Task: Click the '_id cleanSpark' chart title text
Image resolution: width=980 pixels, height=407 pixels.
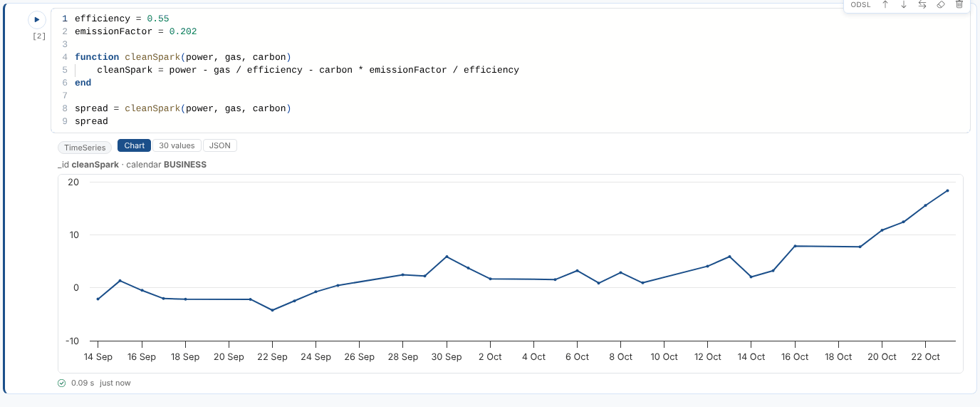Action: coord(88,165)
